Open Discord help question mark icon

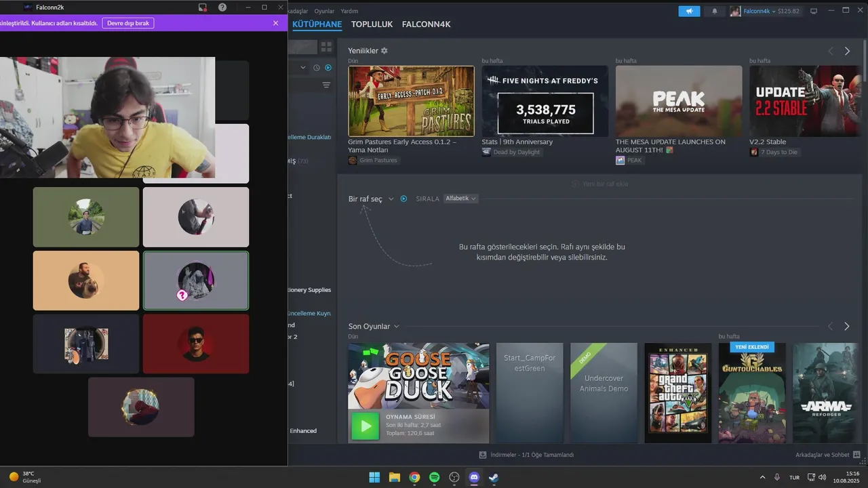[222, 7]
